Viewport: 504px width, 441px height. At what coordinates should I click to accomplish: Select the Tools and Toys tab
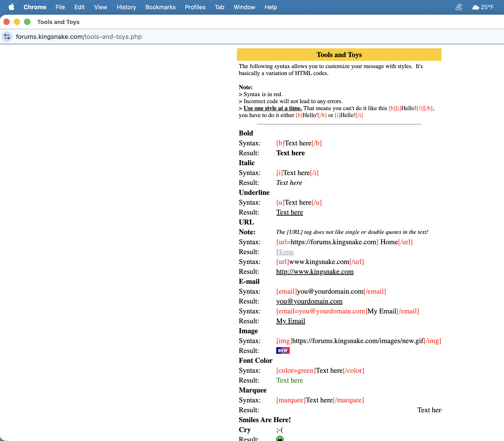(x=58, y=22)
